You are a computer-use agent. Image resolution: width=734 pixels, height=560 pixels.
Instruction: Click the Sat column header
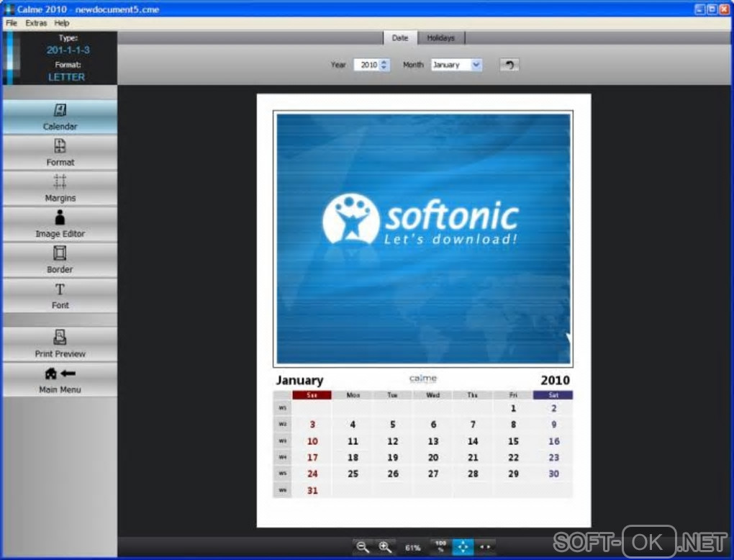click(x=553, y=395)
